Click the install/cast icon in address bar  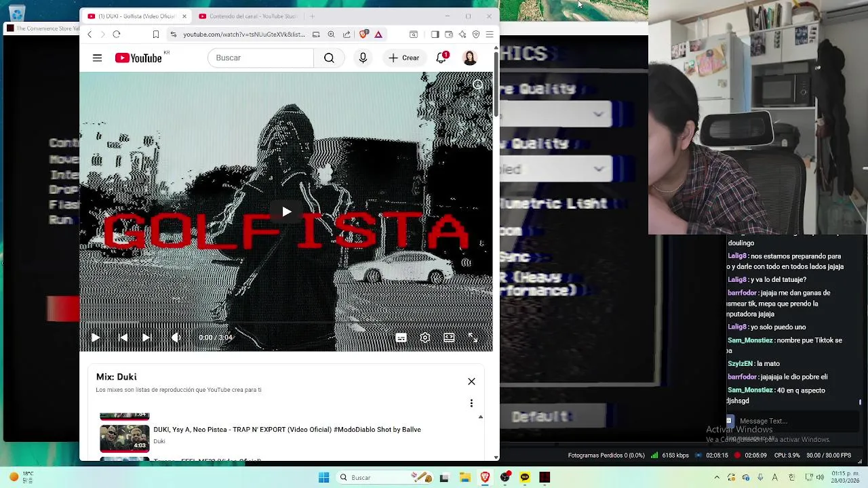[316, 35]
